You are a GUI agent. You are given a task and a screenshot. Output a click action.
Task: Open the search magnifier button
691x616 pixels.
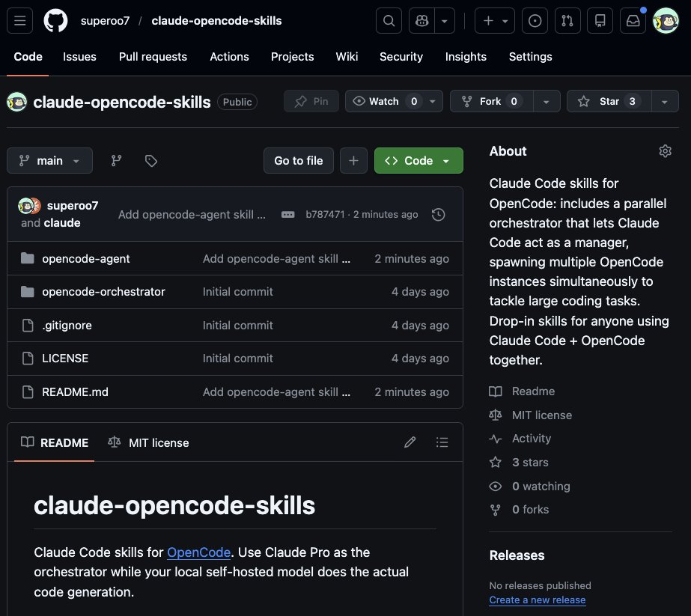pos(389,21)
